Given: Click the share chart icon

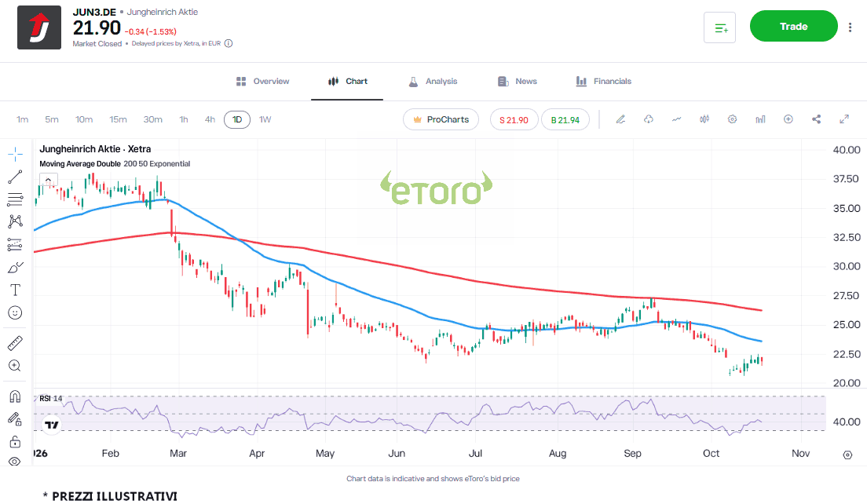Looking at the screenshot, I should pos(816,119).
